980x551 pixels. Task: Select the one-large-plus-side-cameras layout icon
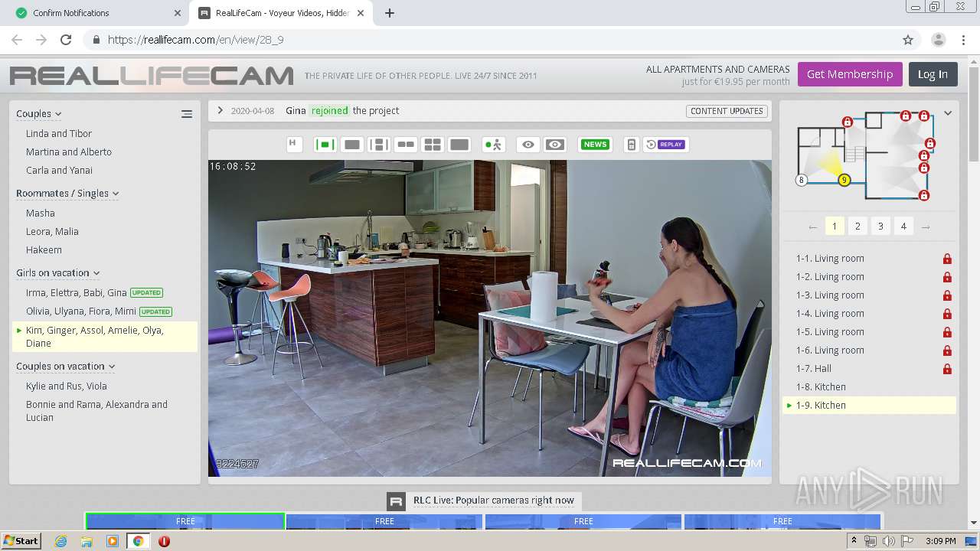click(379, 144)
